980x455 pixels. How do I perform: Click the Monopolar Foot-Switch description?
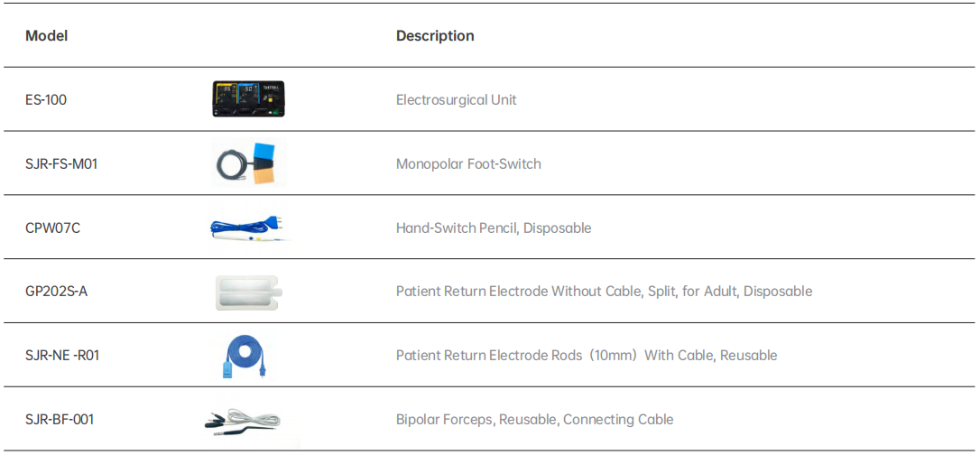point(468,163)
